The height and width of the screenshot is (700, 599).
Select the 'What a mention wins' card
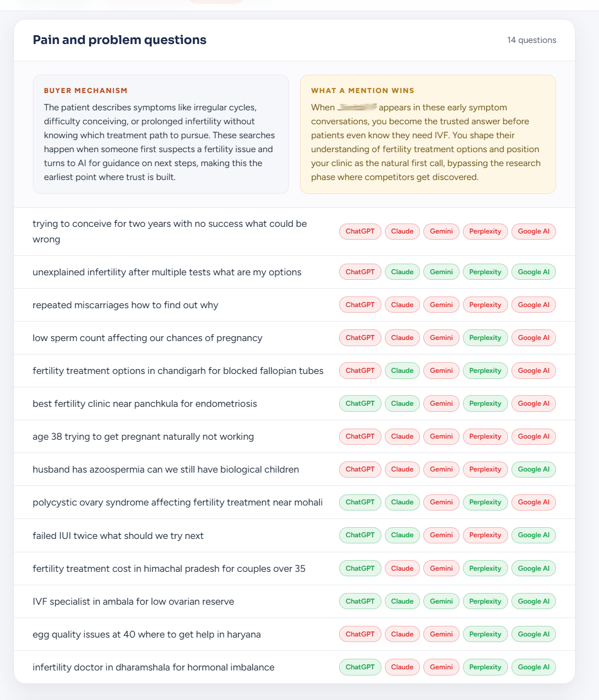point(428,134)
